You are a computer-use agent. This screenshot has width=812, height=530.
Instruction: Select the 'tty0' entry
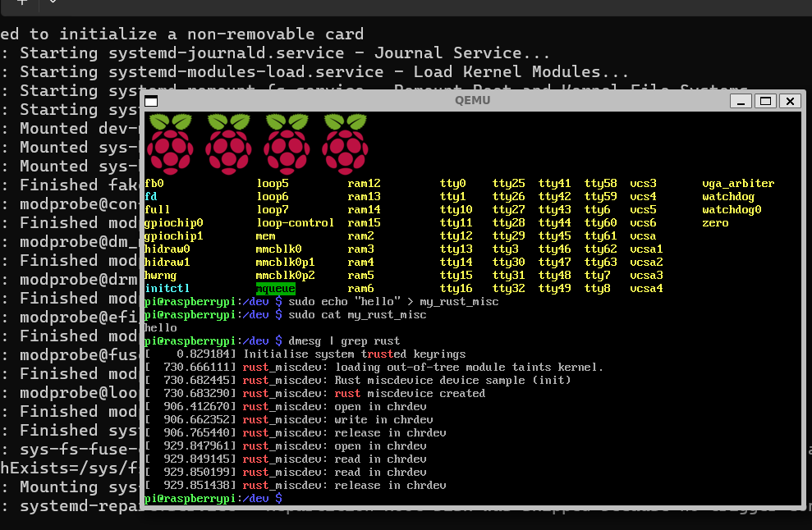pyautogui.click(x=453, y=183)
